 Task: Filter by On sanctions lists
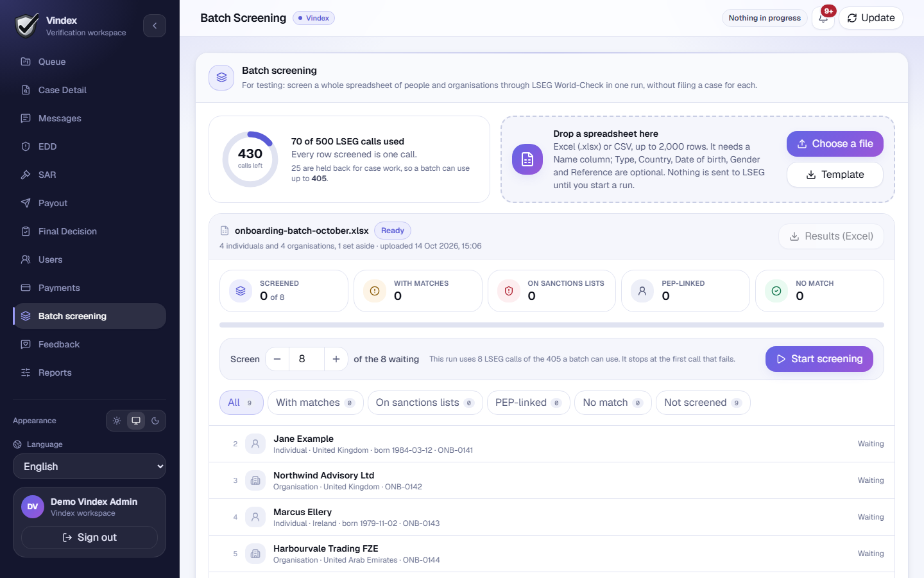click(425, 403)
